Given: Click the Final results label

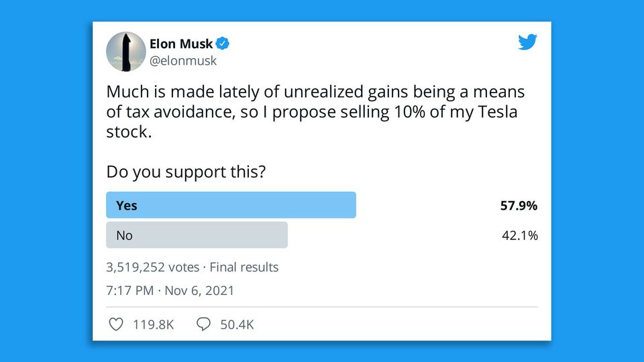Looking at the screenshot, I should tap(244, 267).
